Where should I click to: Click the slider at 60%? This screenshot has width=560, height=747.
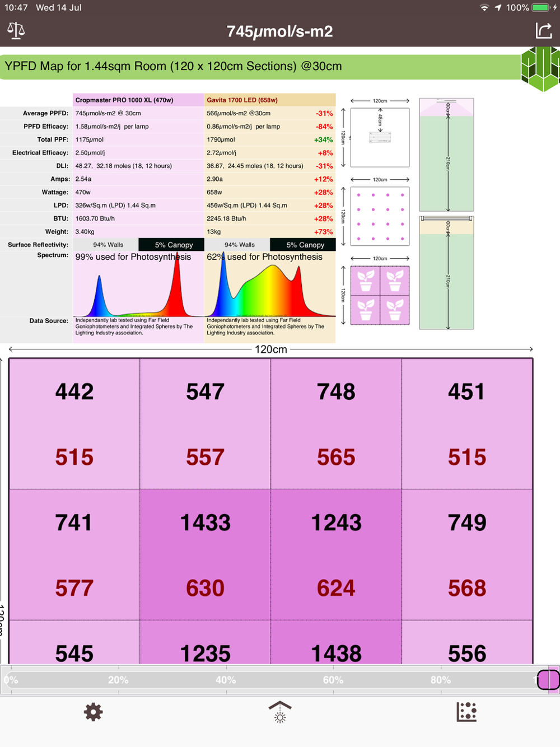click(333, 680)
